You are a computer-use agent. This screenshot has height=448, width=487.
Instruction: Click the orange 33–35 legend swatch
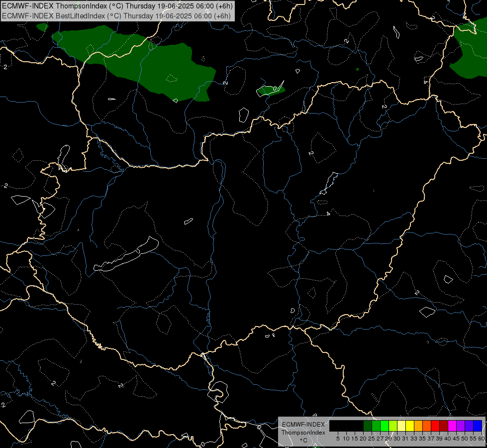pos(418,426)
